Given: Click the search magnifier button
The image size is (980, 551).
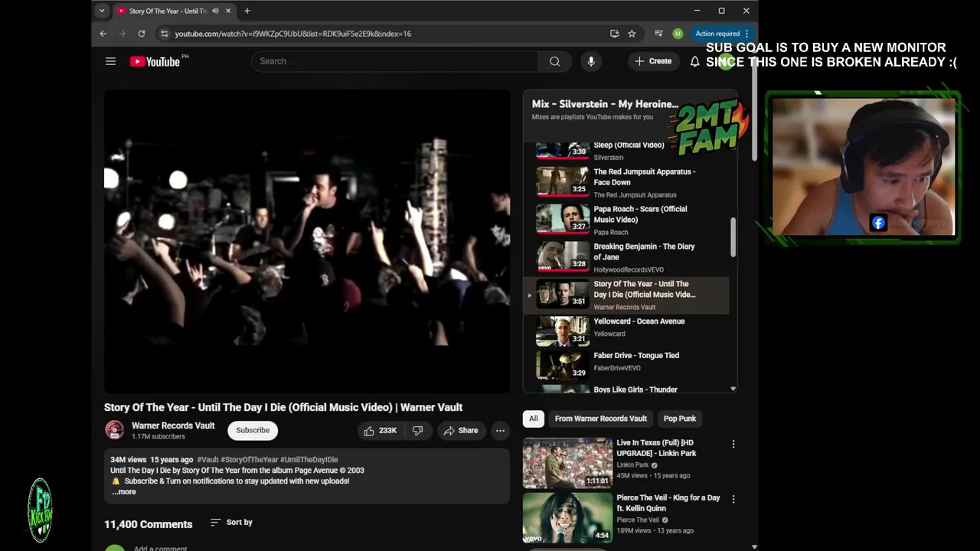Looking at the screenshot, I should tap(554, 61).
